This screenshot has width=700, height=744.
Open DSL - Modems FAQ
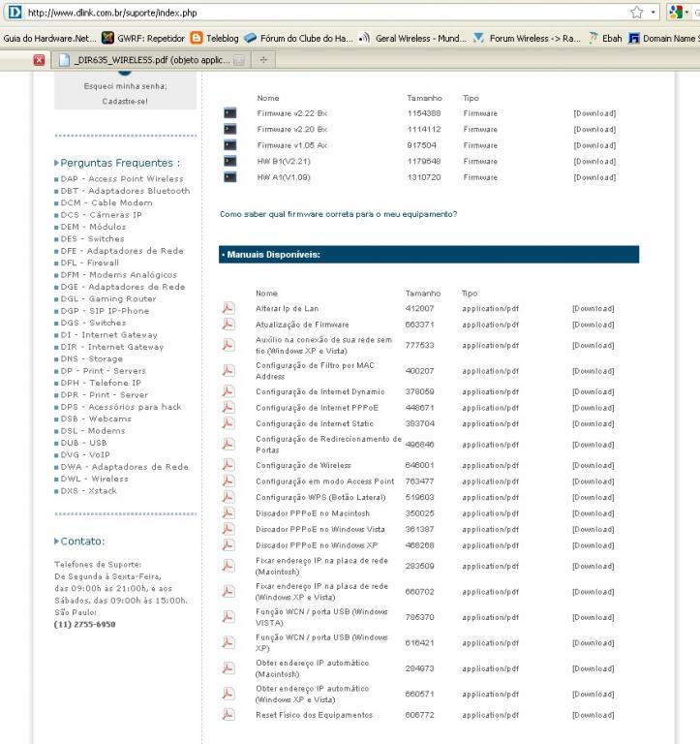click(x=93, y=431)
